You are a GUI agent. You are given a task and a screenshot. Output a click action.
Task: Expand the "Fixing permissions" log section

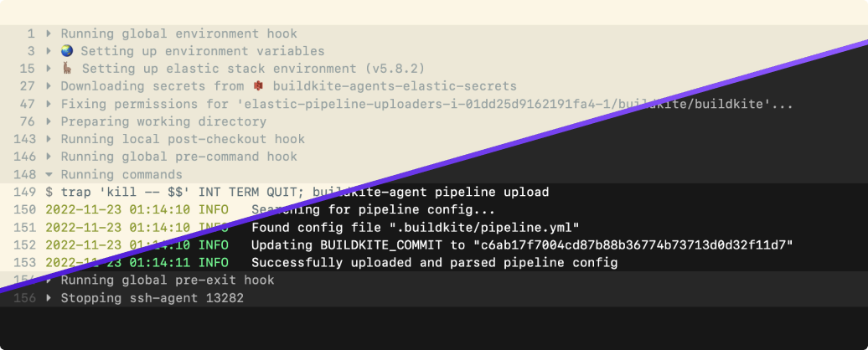tap(49, 104)
